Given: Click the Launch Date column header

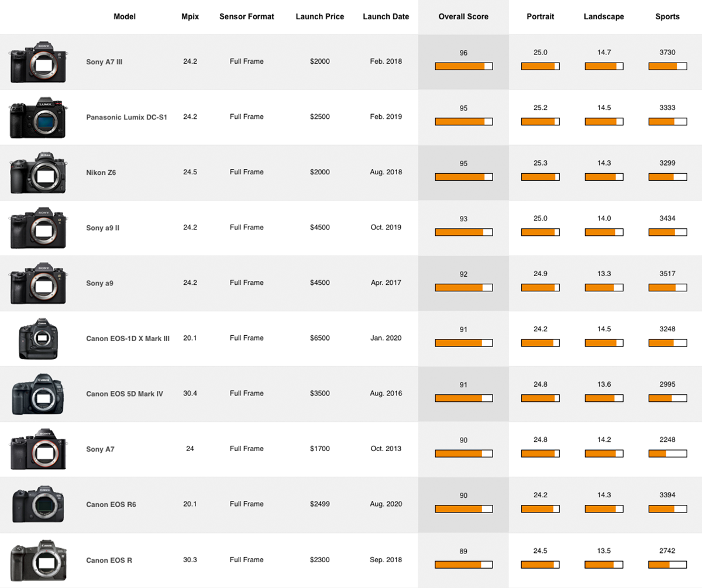Looking at the screenshot, I should (x=386, y=17).
